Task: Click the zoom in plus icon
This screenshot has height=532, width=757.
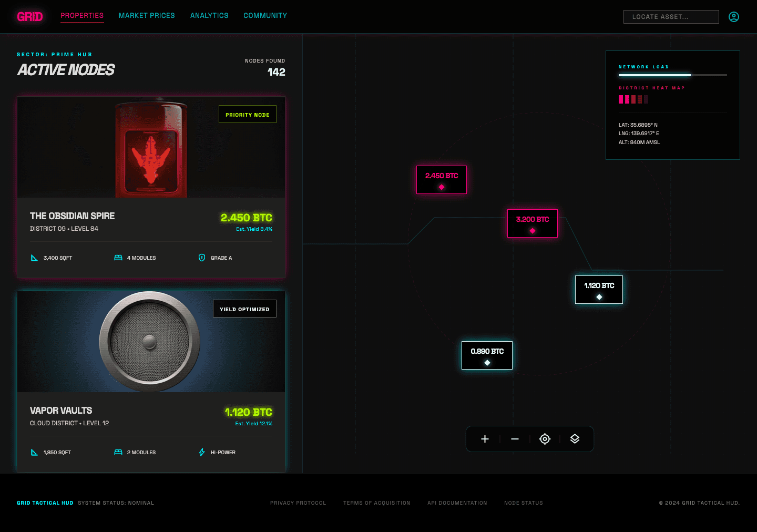Action: click(x=485, y=439)
